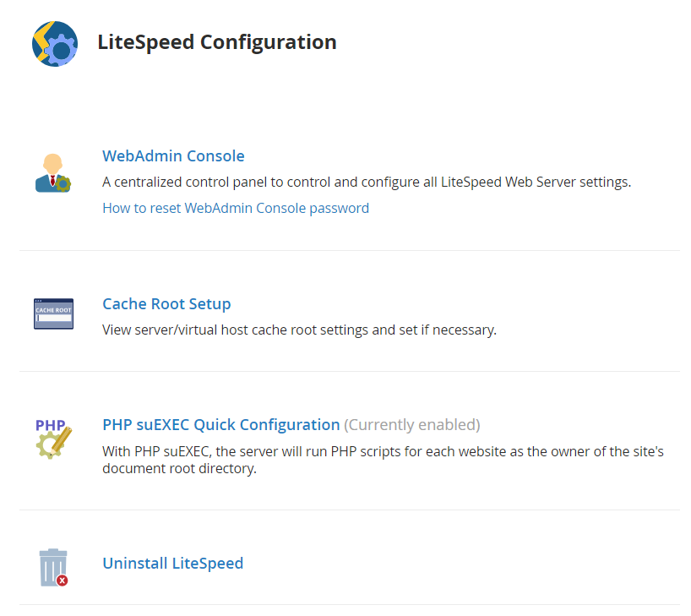Click the View server/virtual host cache description
691x616 pixels.
click(299, 330)
